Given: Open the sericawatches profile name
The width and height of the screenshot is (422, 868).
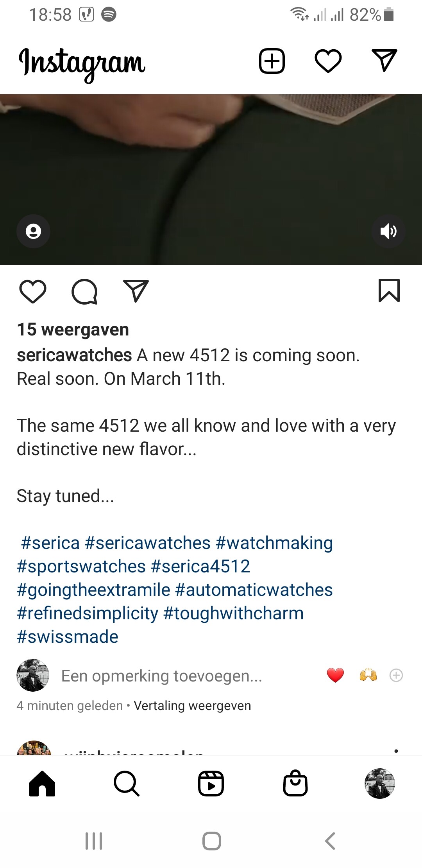Looking at the screenshot, I should click(x=74, y=355).
